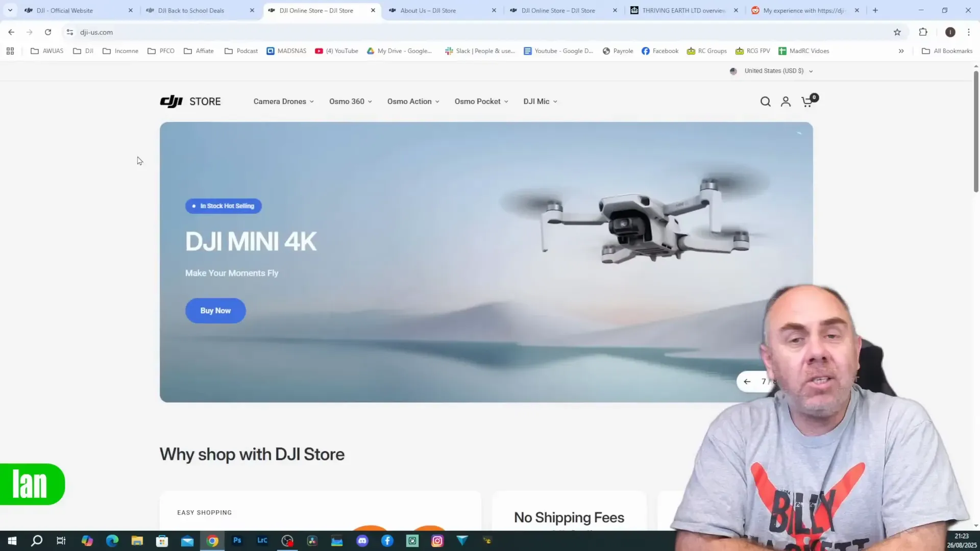This screenshot has height=551, width=980.
Task: Click the In Stock Hot Selling badge
Action: coord(224,206)
